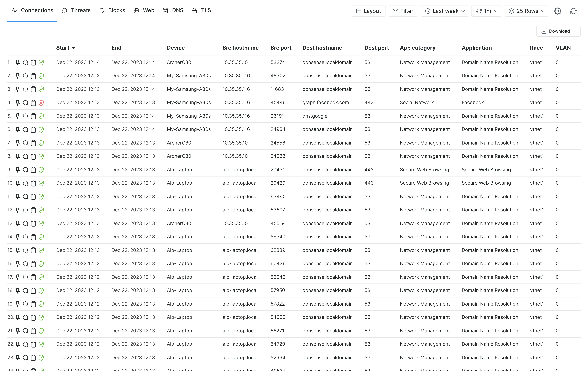The image size is (588, 378).
Task: Open magnifier for row 11
Action: pos(26,197)
